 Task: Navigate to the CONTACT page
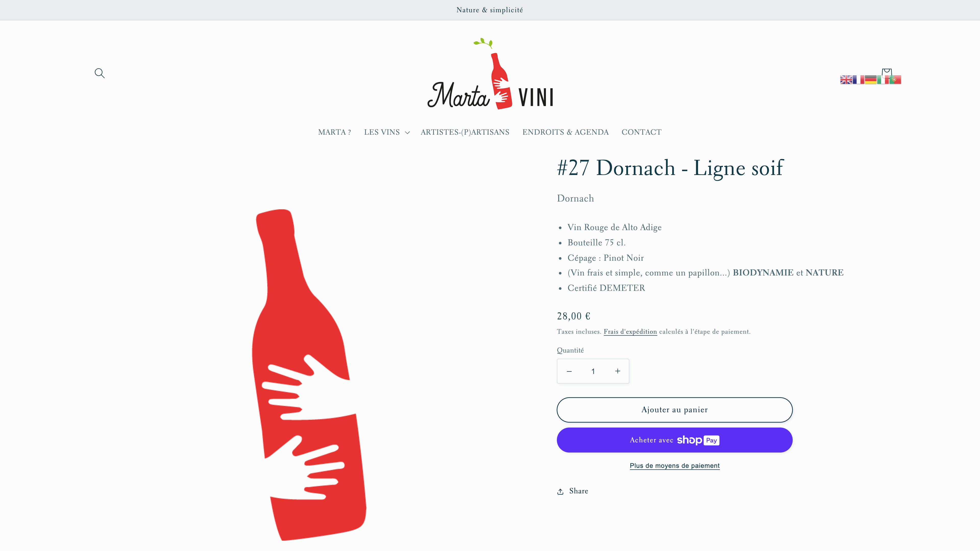(641, 132)
